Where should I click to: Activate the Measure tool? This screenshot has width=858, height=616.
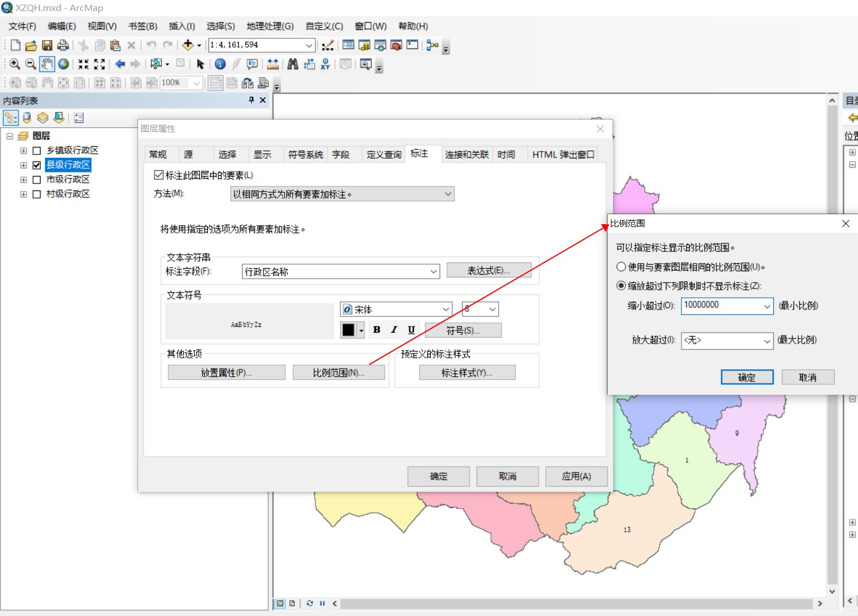272,64
